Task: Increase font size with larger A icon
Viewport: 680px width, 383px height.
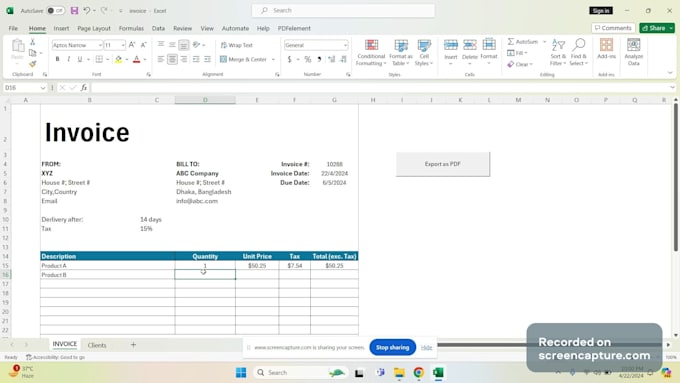Action: click(x=132, y=45)
